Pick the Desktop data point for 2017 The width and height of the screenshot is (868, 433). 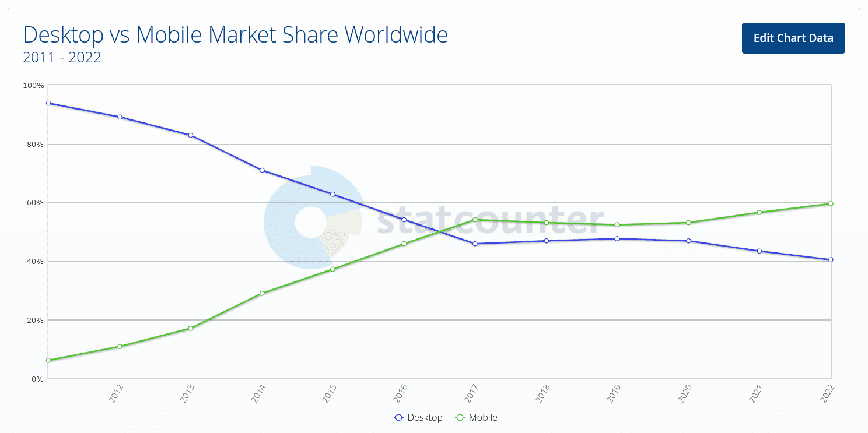[x=475, y=244]
